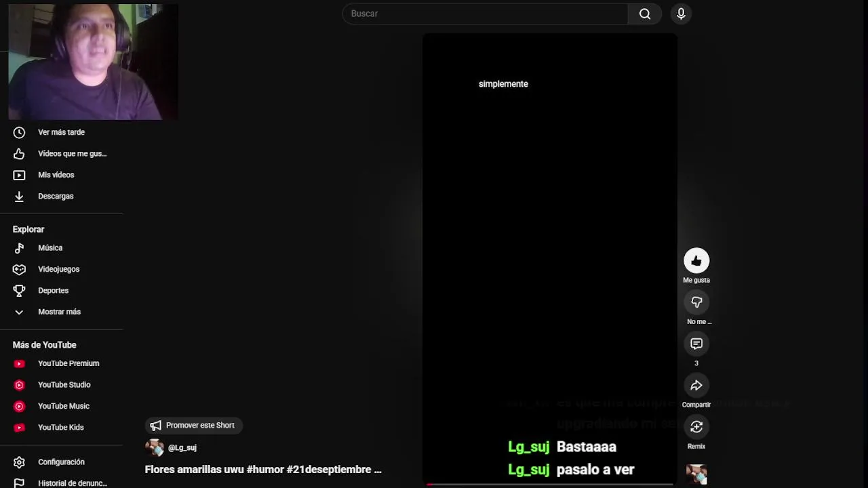Expand the sidebar with Mostrar más chevron
Viewport: 868px width, 488px height.
pyautogui.click(x=19, y=312)
